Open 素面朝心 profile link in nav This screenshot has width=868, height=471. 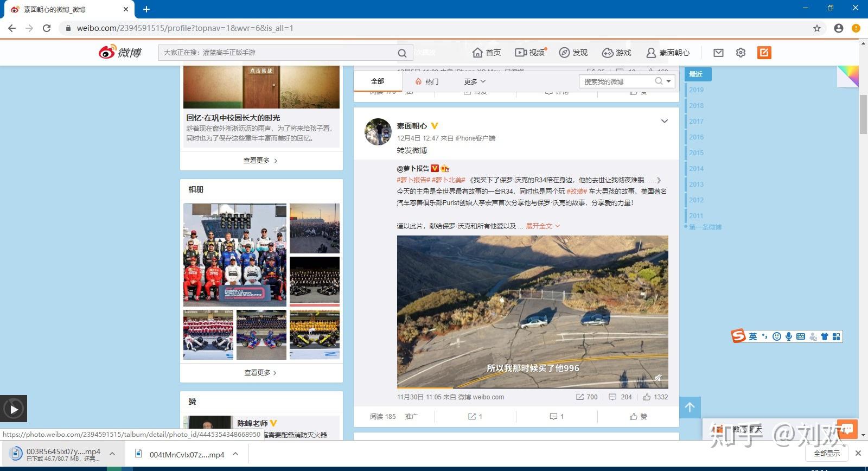[668, 53]
